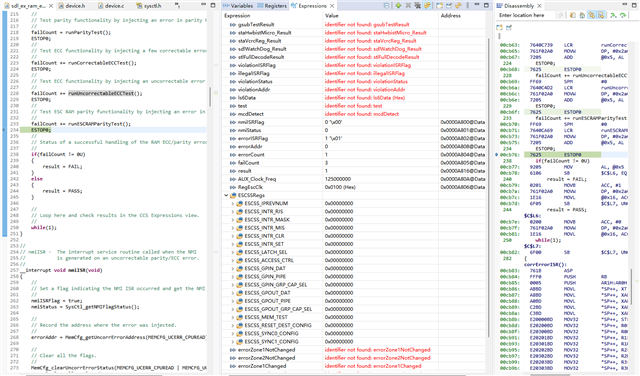Screen dimensions: 640x376
Task: Click the green Add New Expression icon
Action: (398, 6)
